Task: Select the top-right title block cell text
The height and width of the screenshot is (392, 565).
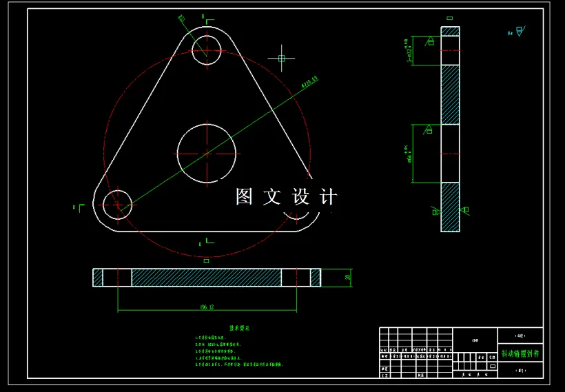Action: click(520, 336)
